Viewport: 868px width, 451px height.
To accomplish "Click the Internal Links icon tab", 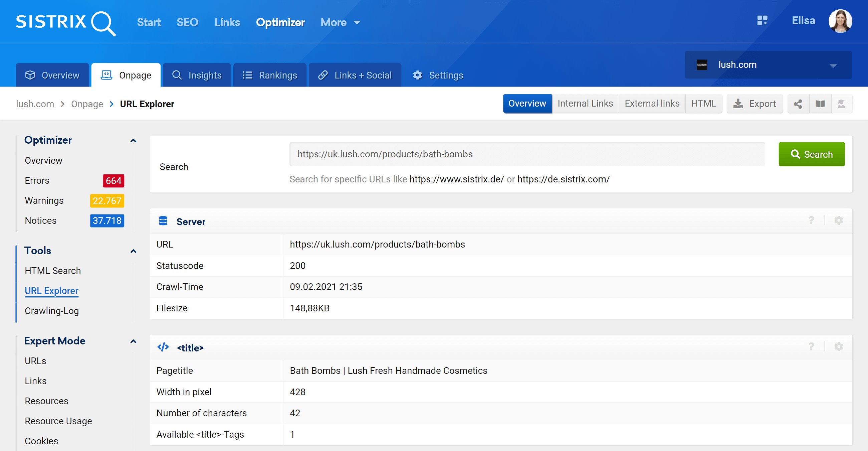I will pos(586,104).
